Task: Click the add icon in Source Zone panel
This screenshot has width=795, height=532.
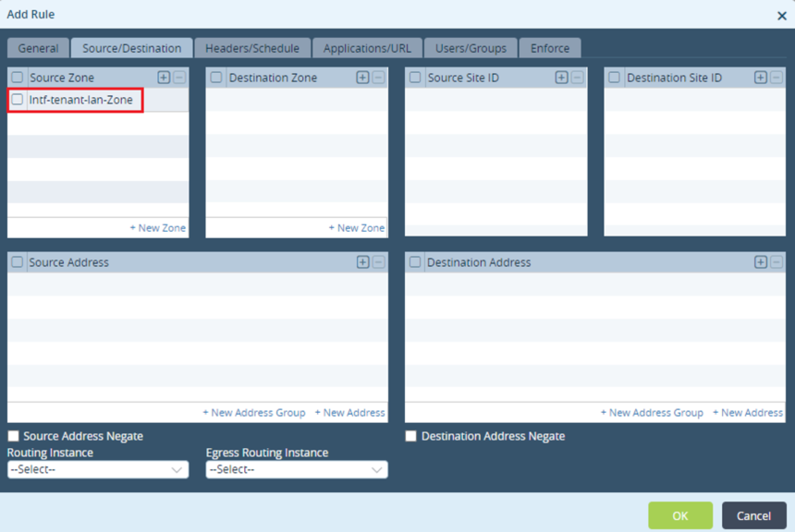Action: coord(164,78)
